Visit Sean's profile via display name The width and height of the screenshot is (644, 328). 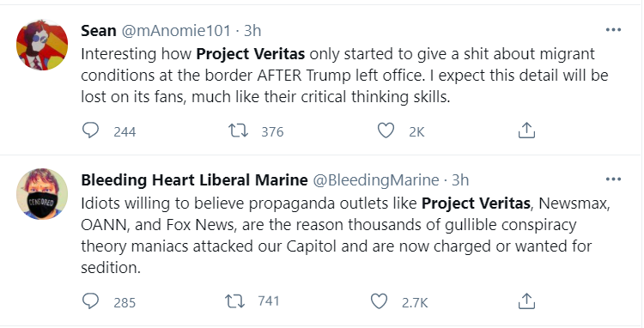point(99,30)
